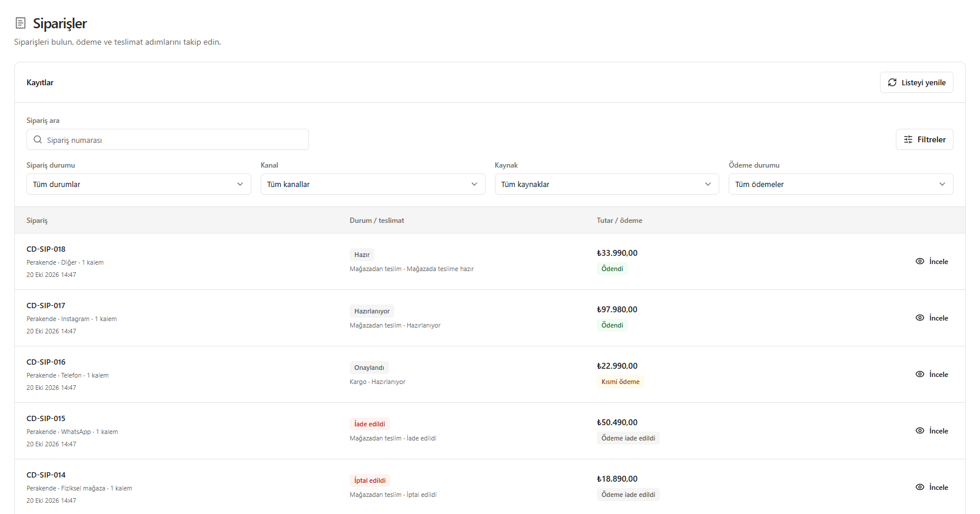Click the refresh icon in Listeyi yenile
Image resolution: width=980 pixels, height=514 pixels.
[892, 82]
